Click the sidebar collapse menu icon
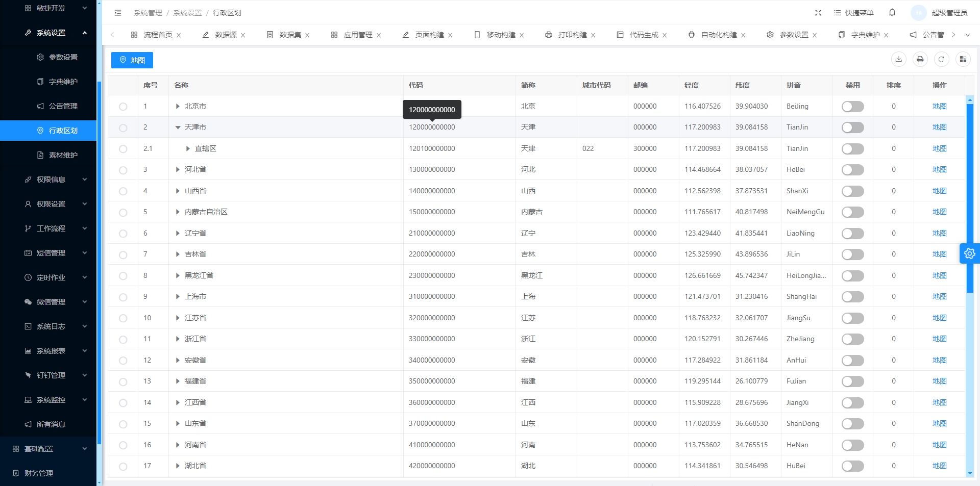 point(118,13)
